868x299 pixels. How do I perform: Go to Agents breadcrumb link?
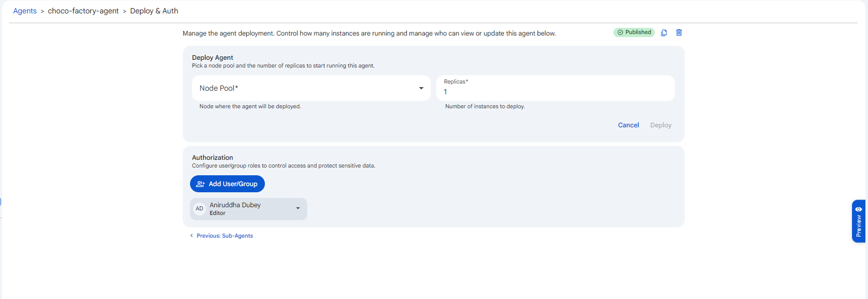click(x=25, y=11)
